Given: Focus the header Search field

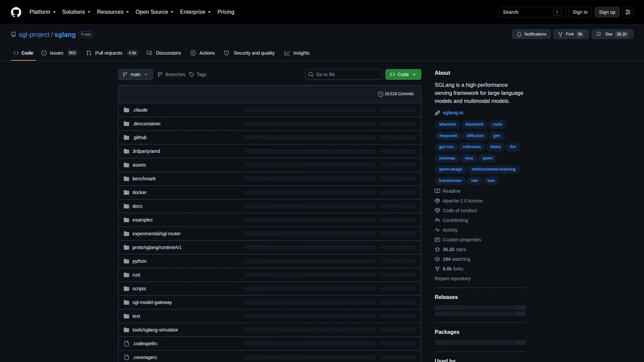Looking at the screenshot, I should tap(532, 12).
